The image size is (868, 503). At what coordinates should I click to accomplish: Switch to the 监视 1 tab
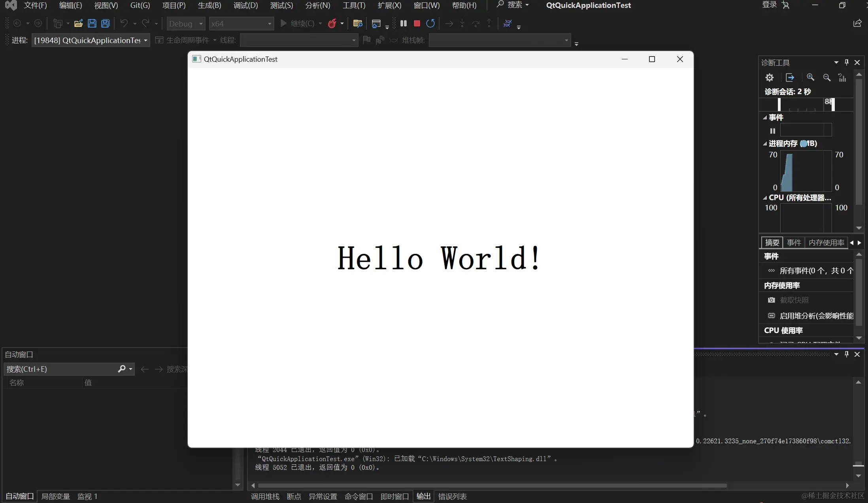[x=87, y=496]
